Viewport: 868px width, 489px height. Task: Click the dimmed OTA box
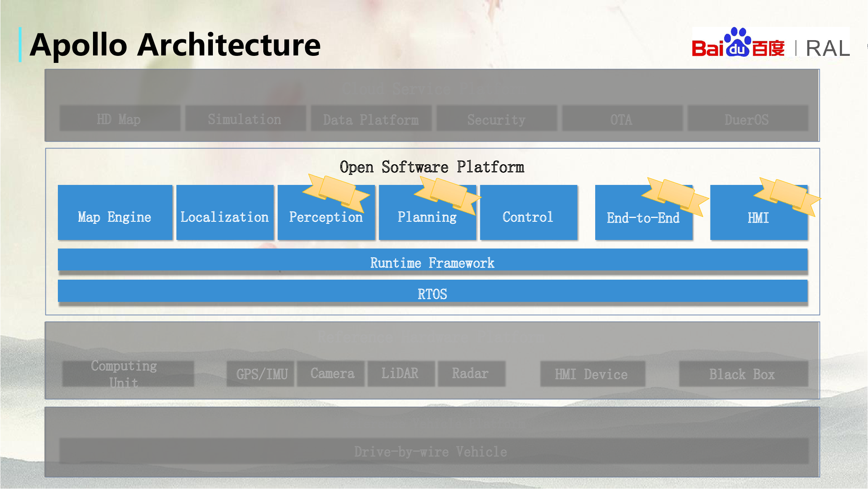coord(622,118)
